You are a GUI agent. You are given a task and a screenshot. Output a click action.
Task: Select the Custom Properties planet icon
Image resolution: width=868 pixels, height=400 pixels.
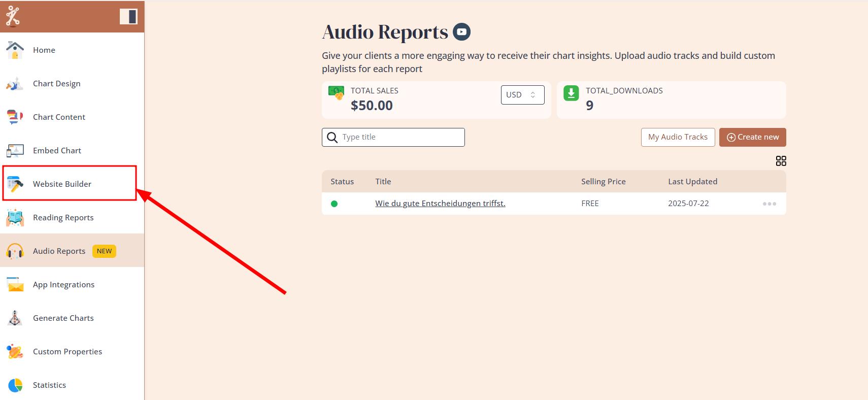point(15,352)
